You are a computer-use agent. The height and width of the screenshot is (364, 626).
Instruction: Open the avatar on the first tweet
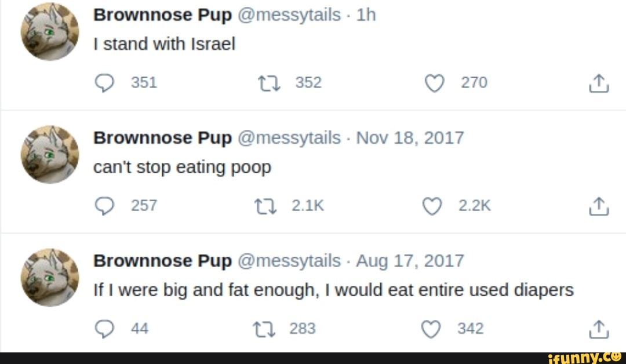[x=50, y=31]
